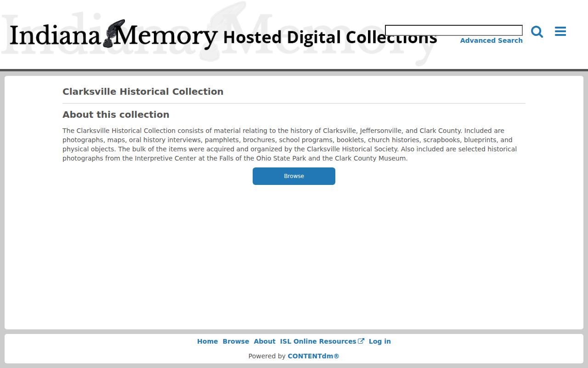
Task: Open ISL Online Resources external link
Action: [322, 341]
